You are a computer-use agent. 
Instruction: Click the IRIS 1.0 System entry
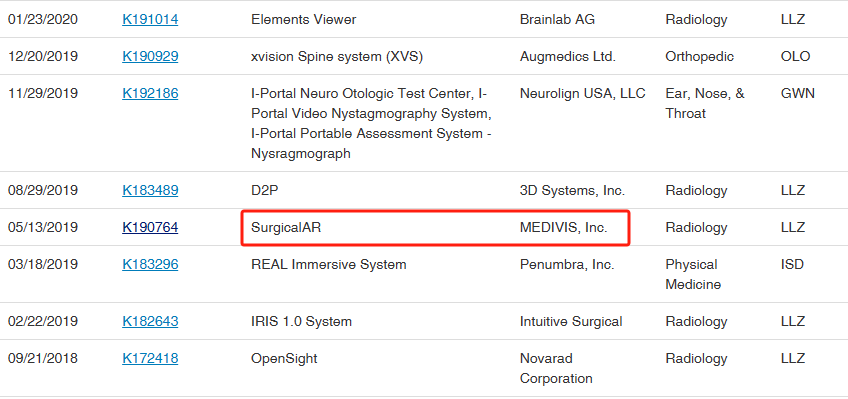(301, 322)
